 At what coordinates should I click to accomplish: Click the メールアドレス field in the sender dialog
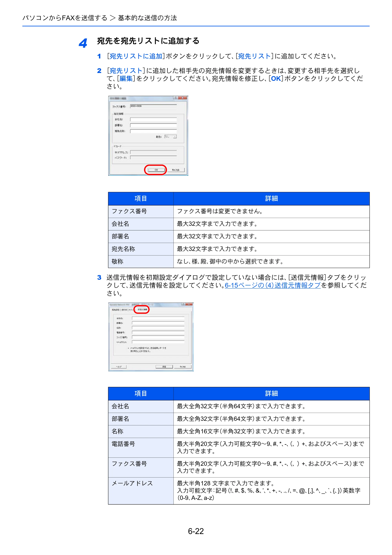pyautogui.click(x=158, y=342)
